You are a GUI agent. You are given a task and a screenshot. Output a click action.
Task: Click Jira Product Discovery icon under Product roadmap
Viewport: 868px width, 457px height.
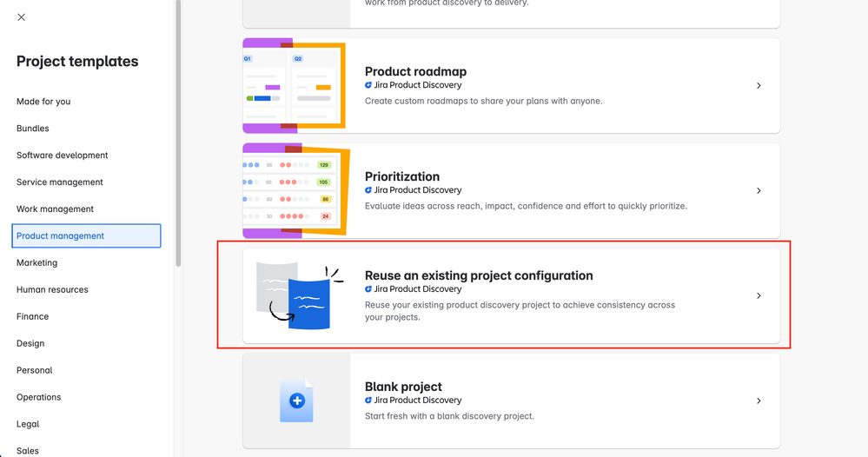(x=368, y=85)
